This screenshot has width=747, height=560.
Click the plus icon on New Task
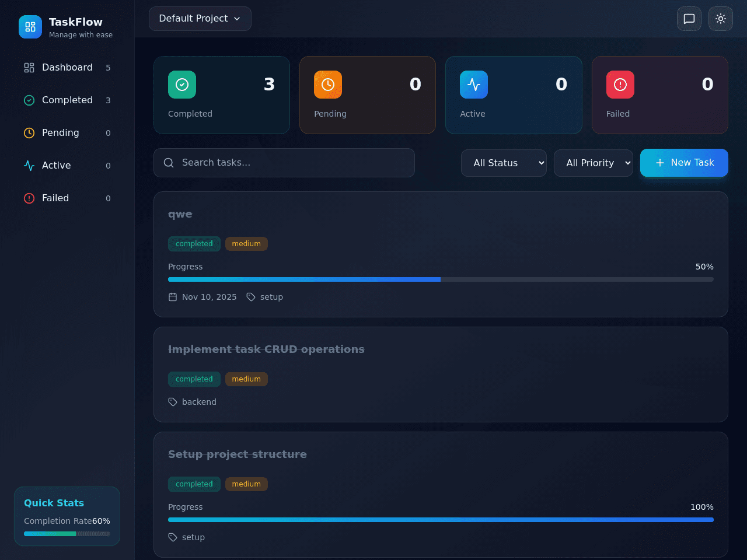[x=660, y=163]
